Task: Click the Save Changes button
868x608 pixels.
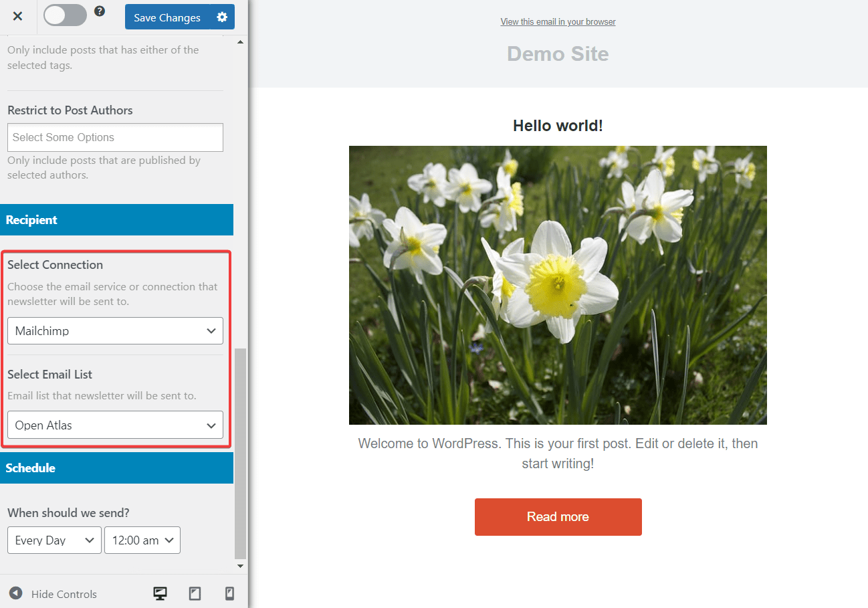Action: (x=167, y=17)
